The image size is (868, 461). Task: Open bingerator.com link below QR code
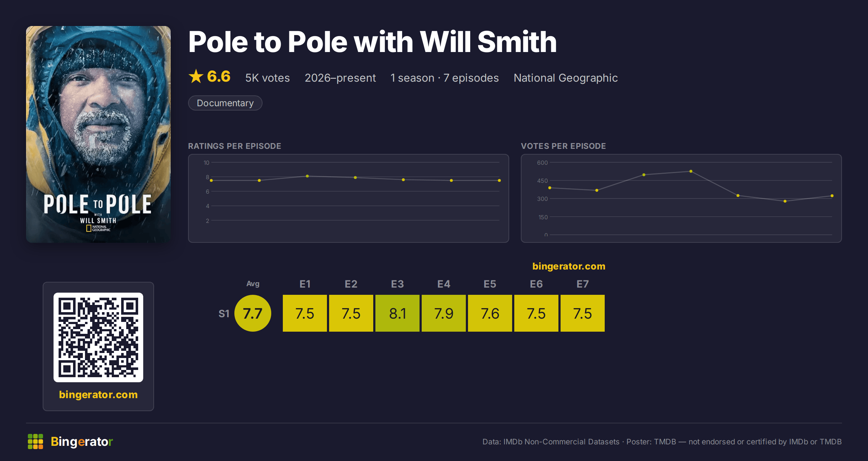(98, 395)
